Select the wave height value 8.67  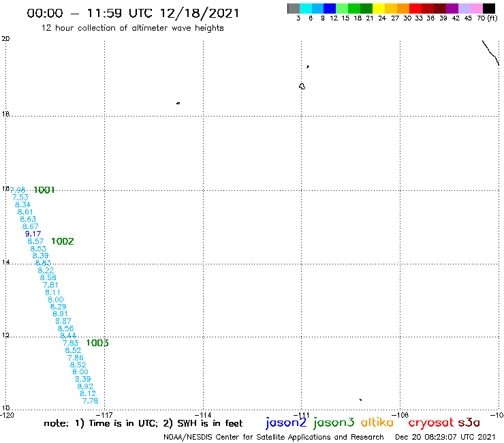[30, 226]
